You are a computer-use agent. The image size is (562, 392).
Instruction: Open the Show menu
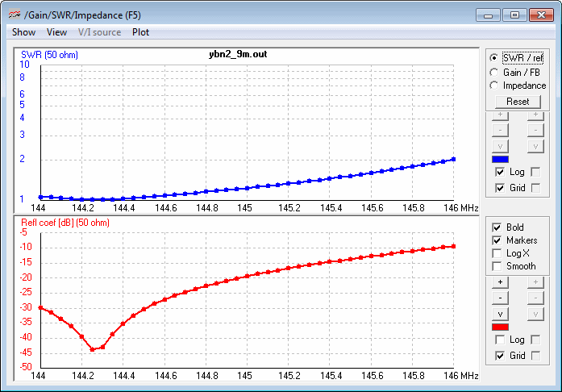[23, 32]
